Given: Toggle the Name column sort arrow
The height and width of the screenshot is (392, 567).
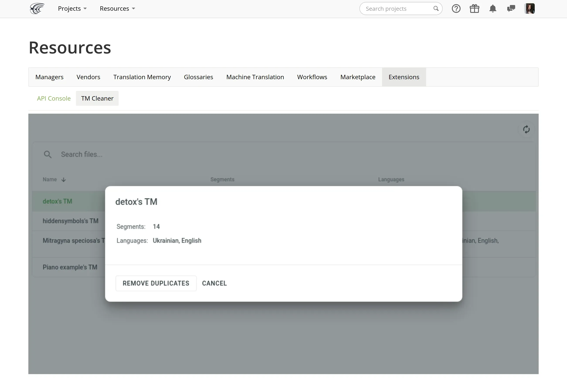Looking at the screenshot, I should tap(64, 180).
